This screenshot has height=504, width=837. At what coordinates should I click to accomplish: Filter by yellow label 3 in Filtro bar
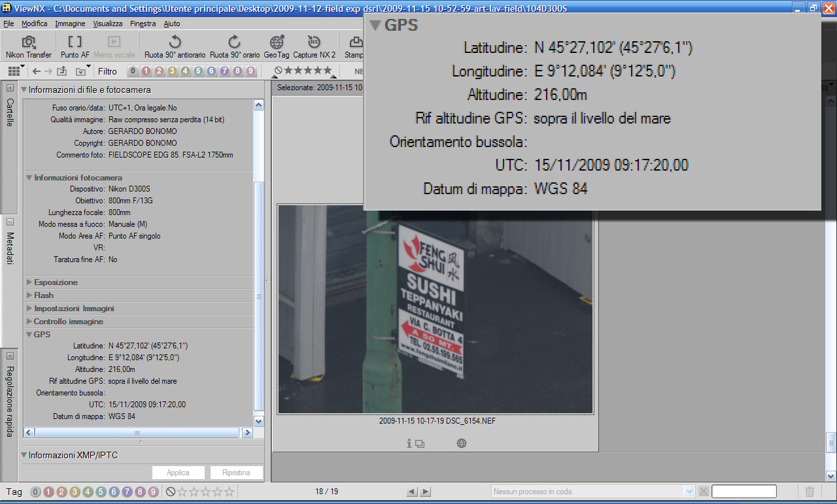[x=172, y=71]
